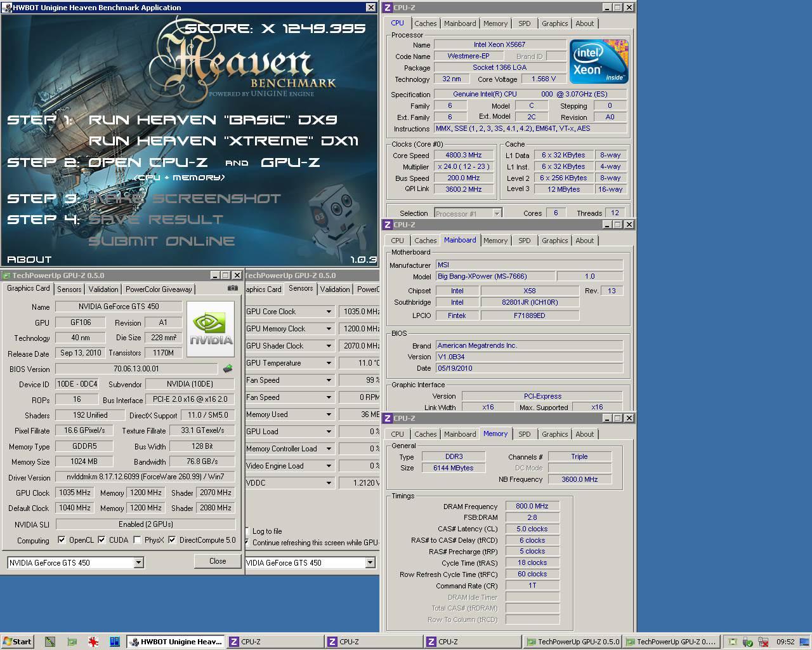Click the GPU-Z title bar icon of Graphics Card window
812x650 pixels.
point(6,275)
